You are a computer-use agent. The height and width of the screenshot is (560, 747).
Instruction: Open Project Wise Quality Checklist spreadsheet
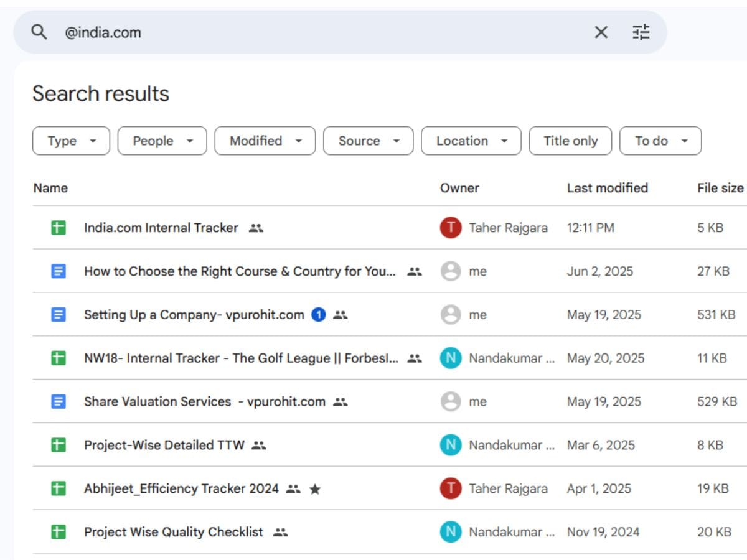(174, 533)
